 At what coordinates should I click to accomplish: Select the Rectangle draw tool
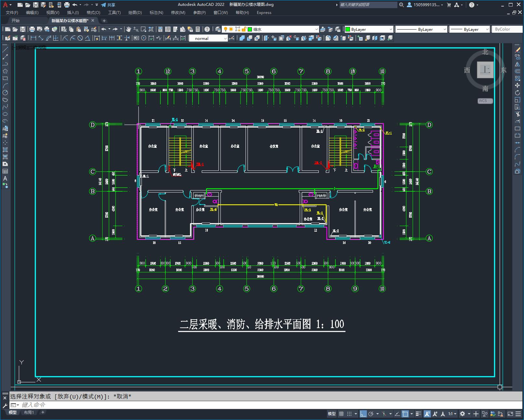5,78
